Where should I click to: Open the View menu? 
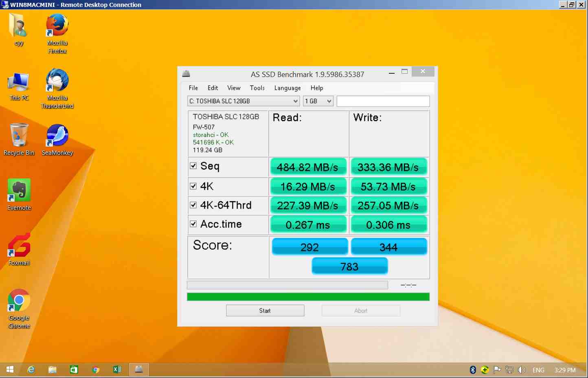point(234,88)
